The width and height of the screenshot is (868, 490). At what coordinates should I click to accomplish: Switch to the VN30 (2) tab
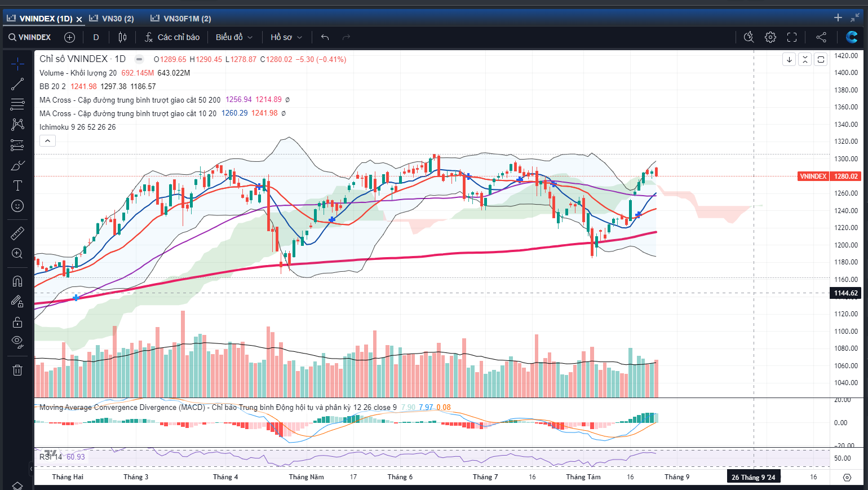point(112,19)
